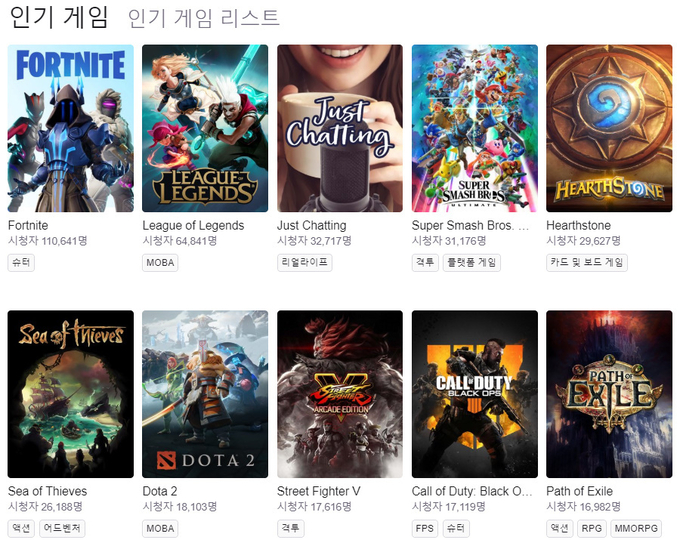Image resolution: width=680 pixels, height=540 pixels.
Task: Select the 리얼라이프 tag under Just Chatting
Action: [305, 263]
